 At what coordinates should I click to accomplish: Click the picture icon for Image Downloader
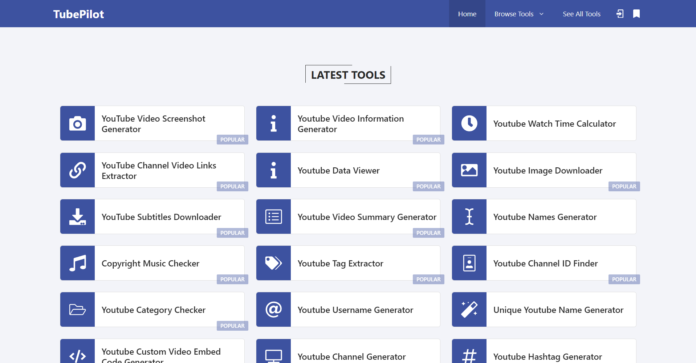pyautogui.click(x=469, y=170)
